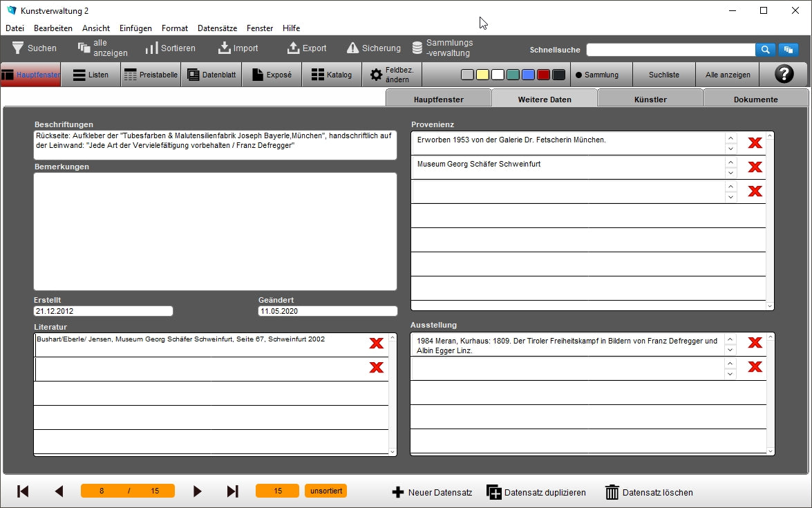Click the Suchen funnel icon
Screen dimensions: 812x508
click(x=18, y=48)
